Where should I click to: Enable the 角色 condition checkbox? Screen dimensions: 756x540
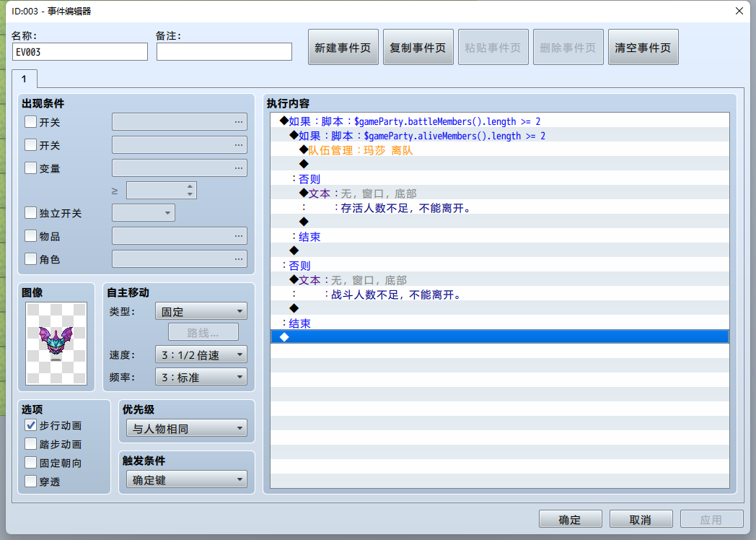tap(30, 259)
